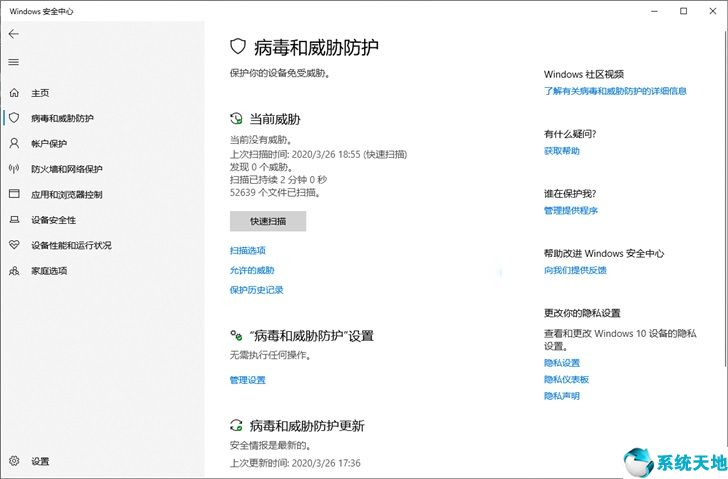Viewport: 728px width, 479px height.
Task: Click the text 上次扫描时间: 2020/3/26 18:55
Action: 295,154
